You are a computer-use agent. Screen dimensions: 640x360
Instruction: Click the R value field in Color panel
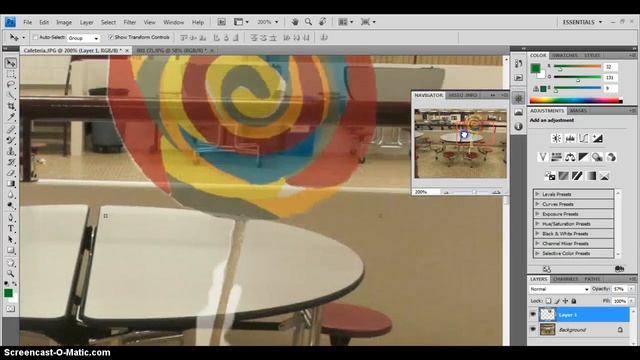click(x=611, y=67)
